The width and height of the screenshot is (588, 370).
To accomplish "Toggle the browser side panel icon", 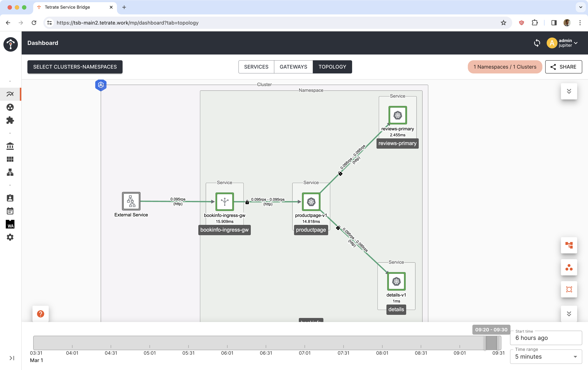I will [x=554, y=23].
